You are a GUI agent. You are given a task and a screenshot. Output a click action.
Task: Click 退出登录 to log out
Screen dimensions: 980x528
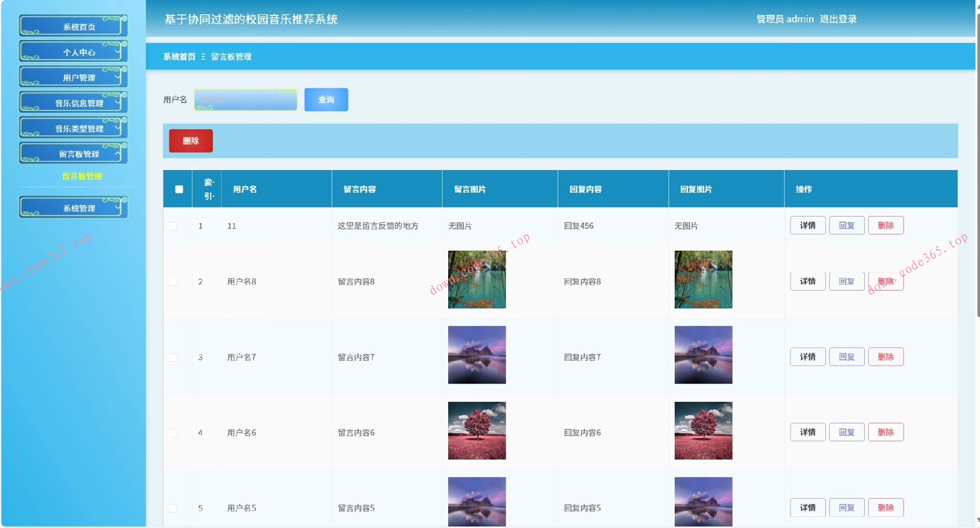click(838, 19)
